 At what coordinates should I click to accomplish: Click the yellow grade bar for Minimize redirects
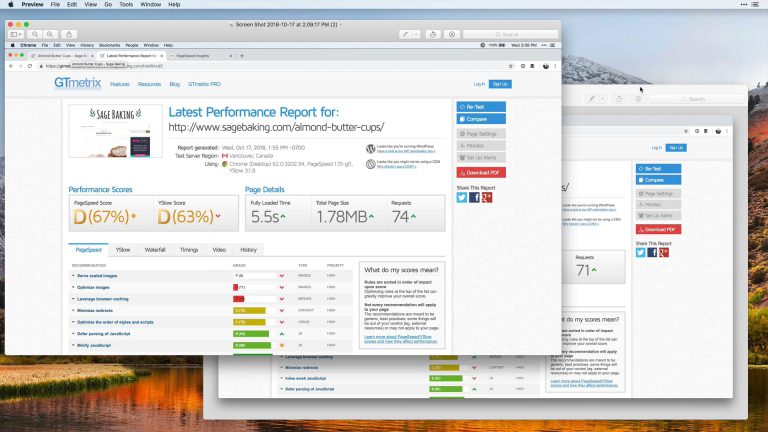click(x=249, y=311)
